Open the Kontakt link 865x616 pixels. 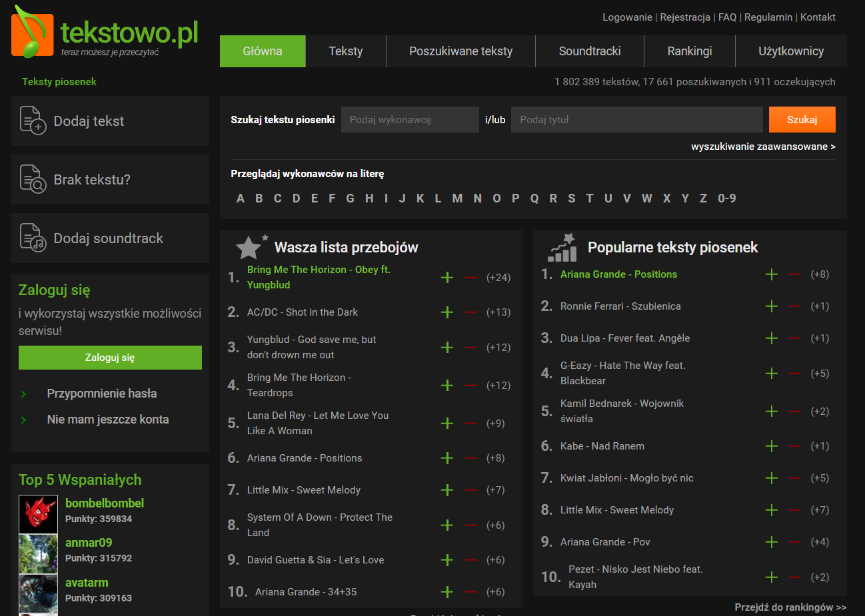[x=818, y=17]
